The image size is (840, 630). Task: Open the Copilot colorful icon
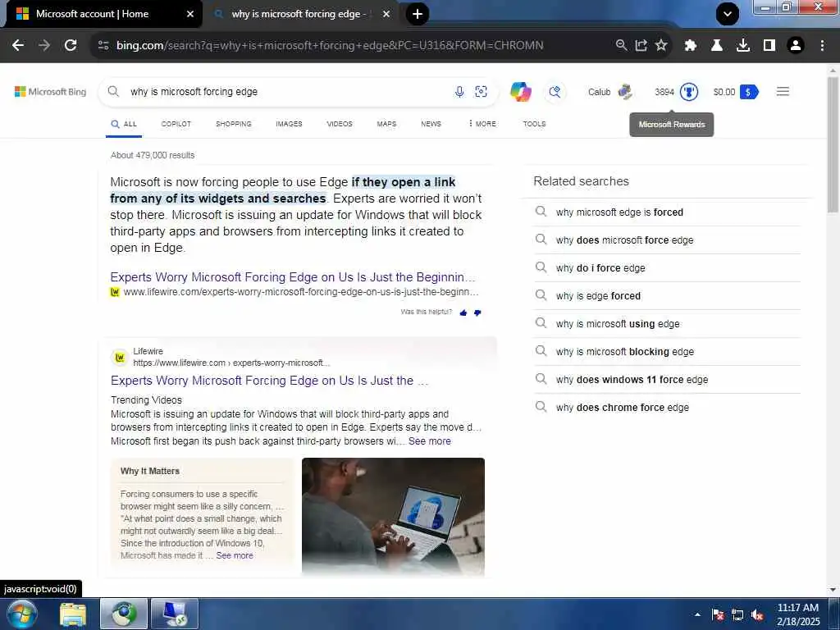point(521,92)
